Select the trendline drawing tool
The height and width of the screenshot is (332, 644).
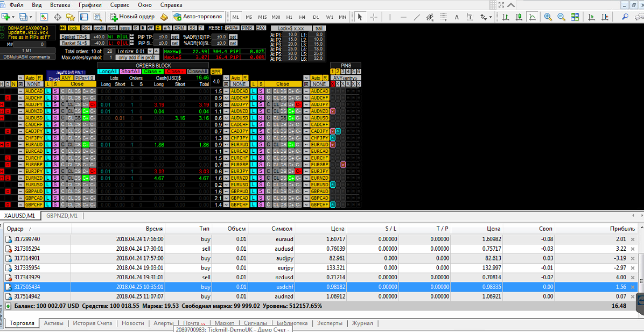(x=416, y=17)
